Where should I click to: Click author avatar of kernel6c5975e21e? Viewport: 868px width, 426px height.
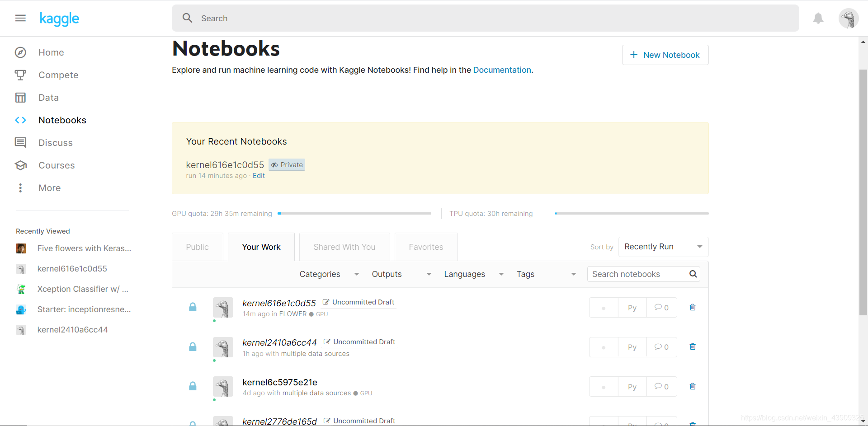[x=223, y=386]
